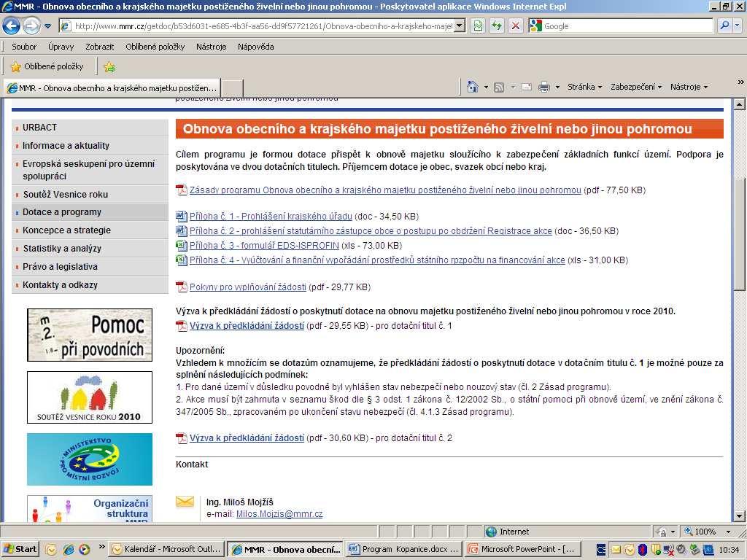Screen dimensions: 747x560
Task: Click Excel icon beside Příloha č. 3
Action: [182, 245]
